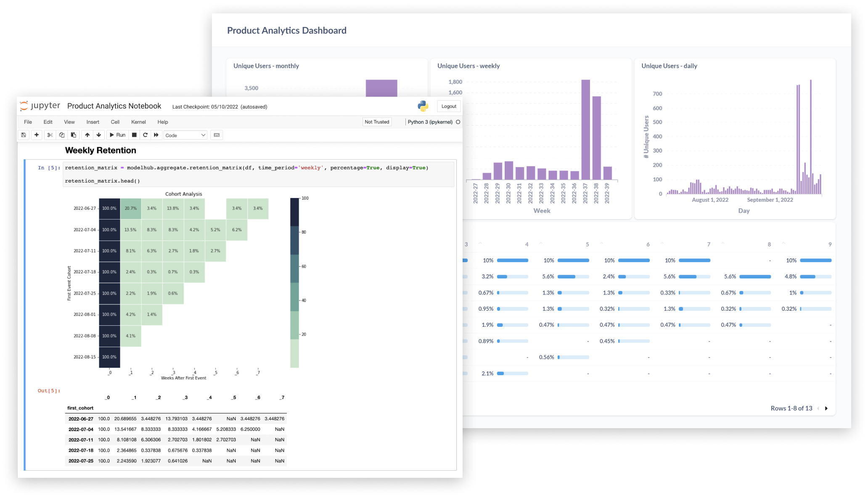Click the tallest bar for week 2022-37
The height and width of the screenshot is (498, 868).
coord(585,130)
